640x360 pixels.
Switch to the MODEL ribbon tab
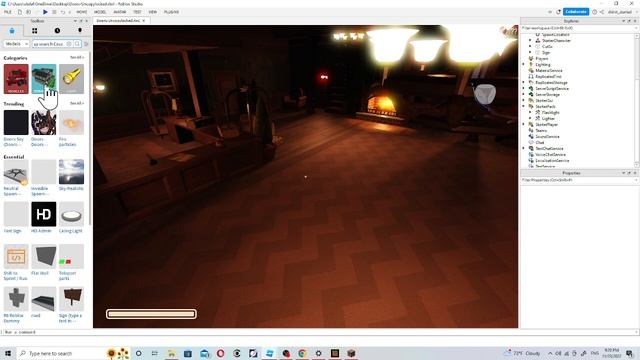100,12
